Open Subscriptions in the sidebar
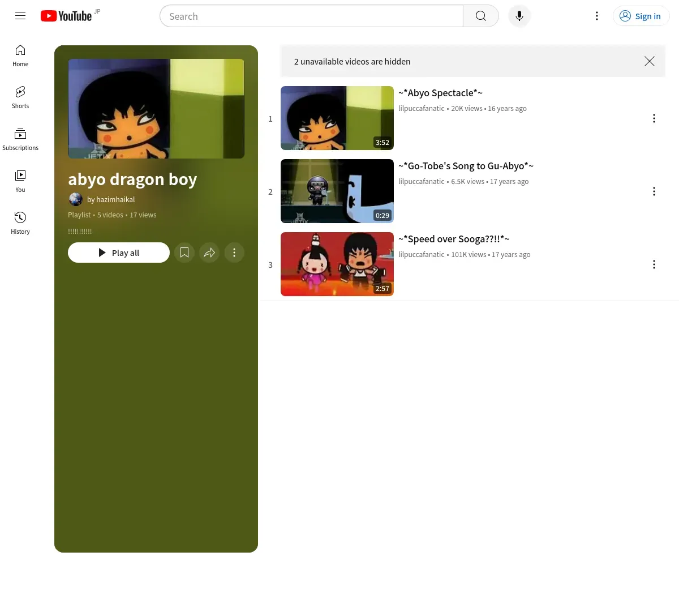Viewport: 679px width, 616px height. [x=20, y=140]
